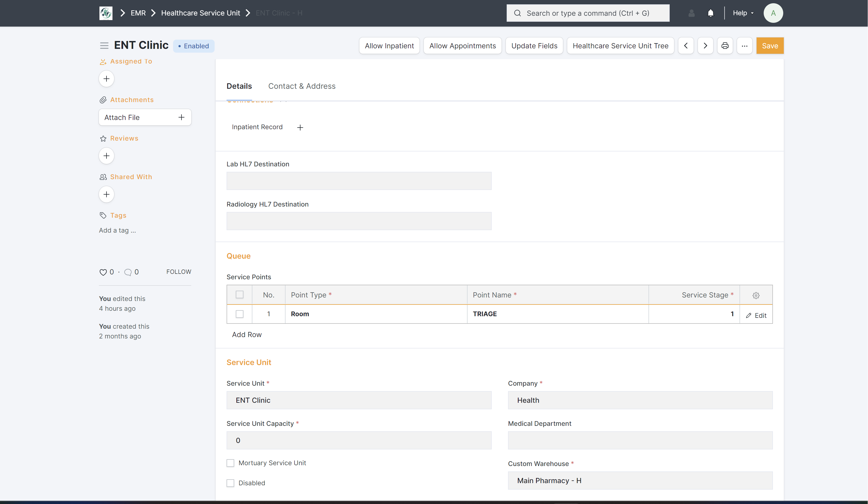Add Row to Service Points table
Image resolution: width=868 pixels, height=504 pixels.
(x=247, y=335)
